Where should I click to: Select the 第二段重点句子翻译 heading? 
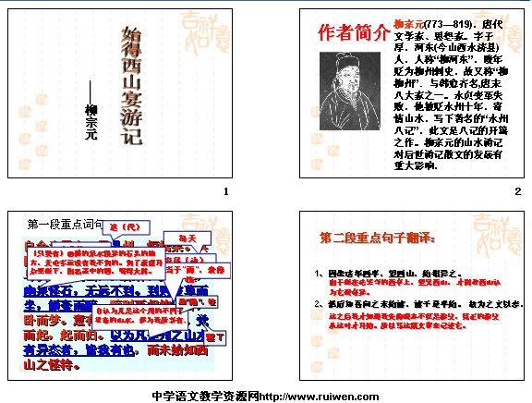coord(377,238)
